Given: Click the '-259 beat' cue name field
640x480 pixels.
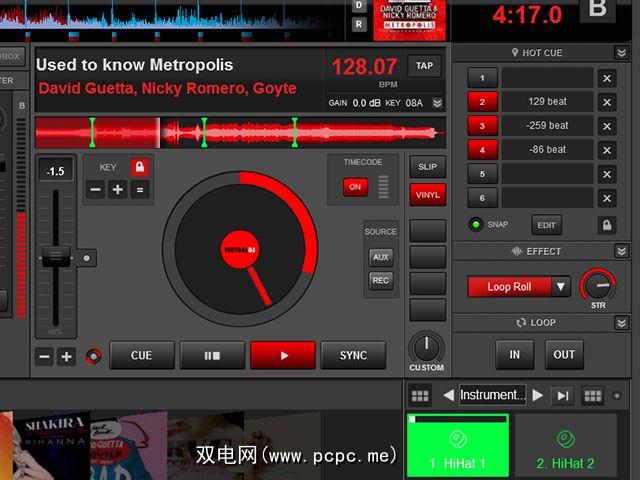Looking at the screenshot, I should [547, 126].
